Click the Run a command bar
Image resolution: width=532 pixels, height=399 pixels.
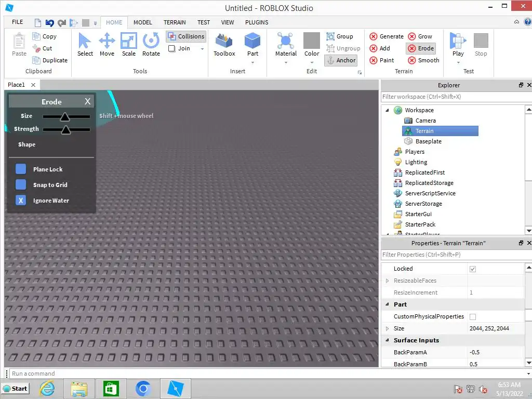click(270, 374)
